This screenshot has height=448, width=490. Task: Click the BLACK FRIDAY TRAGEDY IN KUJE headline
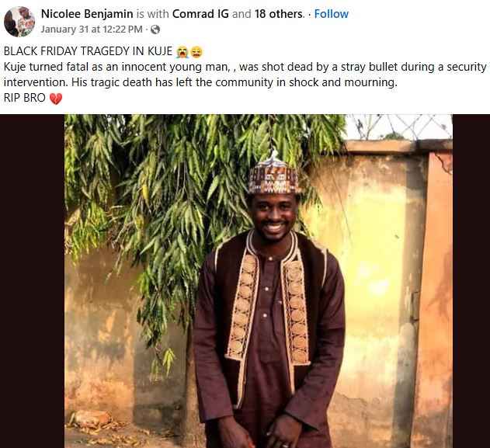[88, 51]
